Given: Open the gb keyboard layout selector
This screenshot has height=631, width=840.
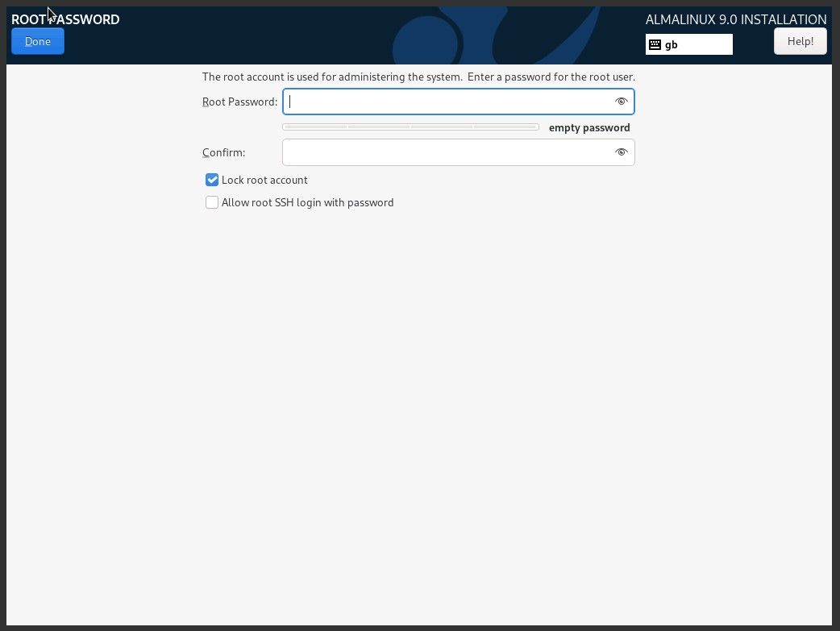Looking at the screenshot, I should 689,44.
